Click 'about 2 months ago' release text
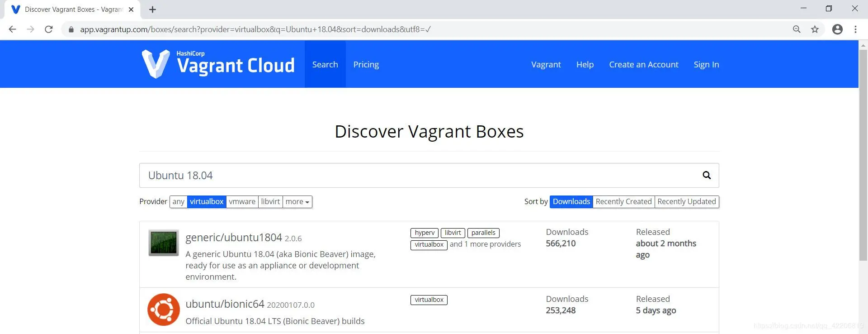This screenshot has height=334, width=868. pyautogui.click(x=666, y=249)
